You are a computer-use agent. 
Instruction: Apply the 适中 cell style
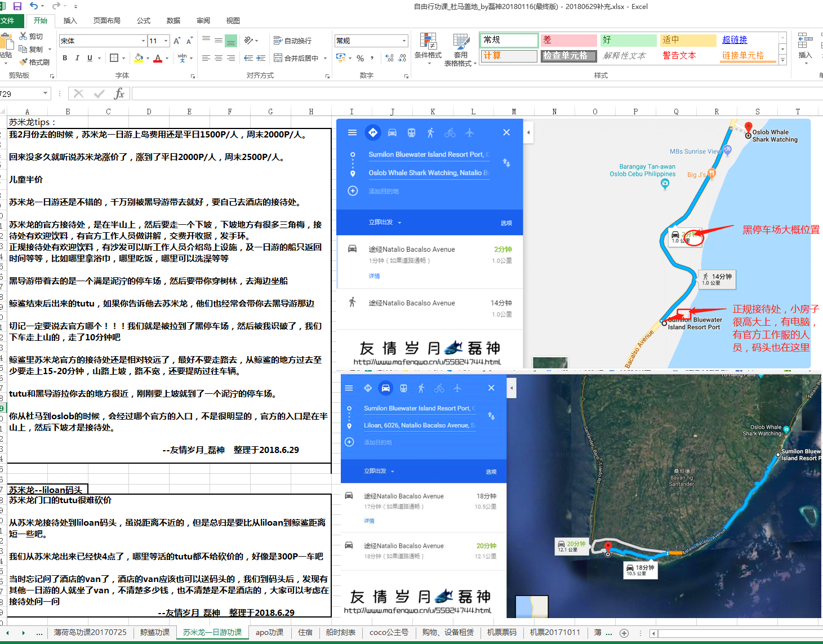688,40
